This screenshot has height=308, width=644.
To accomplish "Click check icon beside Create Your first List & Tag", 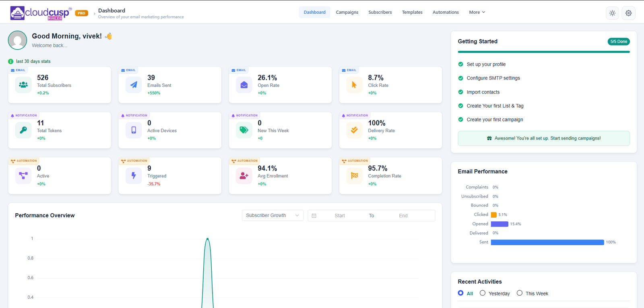I will pyautogui.click(x=460, y=106).
